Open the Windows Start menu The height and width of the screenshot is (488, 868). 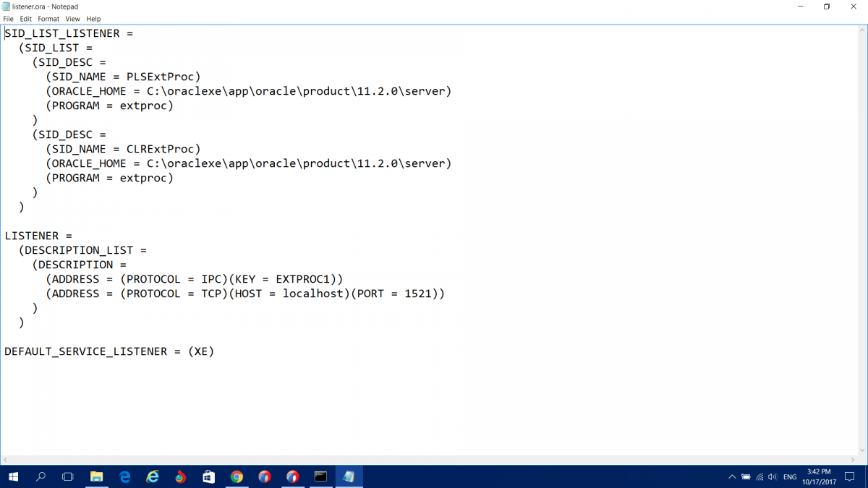[13, 477]
